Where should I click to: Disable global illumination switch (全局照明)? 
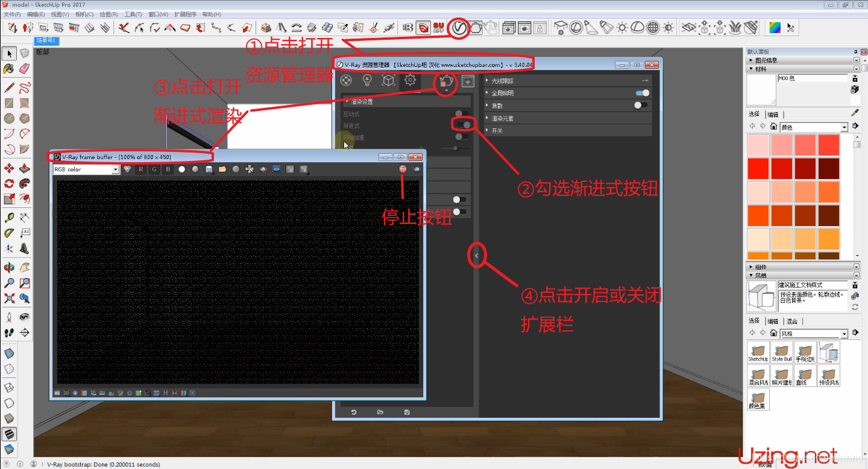pyautogui.click(x=643, y=93)
